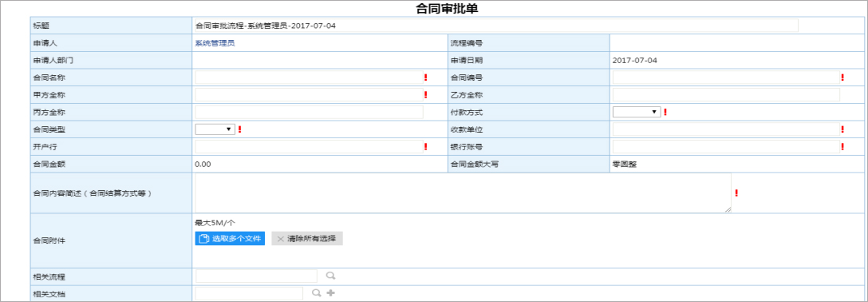
Task: Click the 合同附件 label
Action: [x=49, y=241]
